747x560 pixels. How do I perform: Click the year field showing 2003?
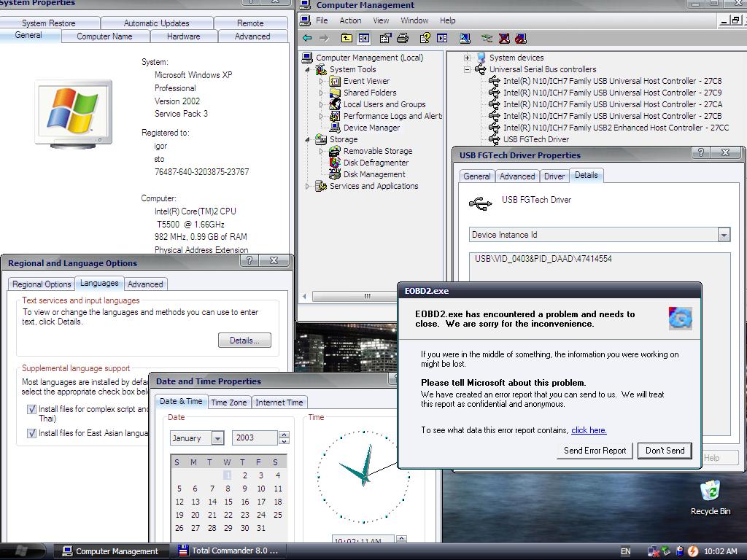pos(255,437)
